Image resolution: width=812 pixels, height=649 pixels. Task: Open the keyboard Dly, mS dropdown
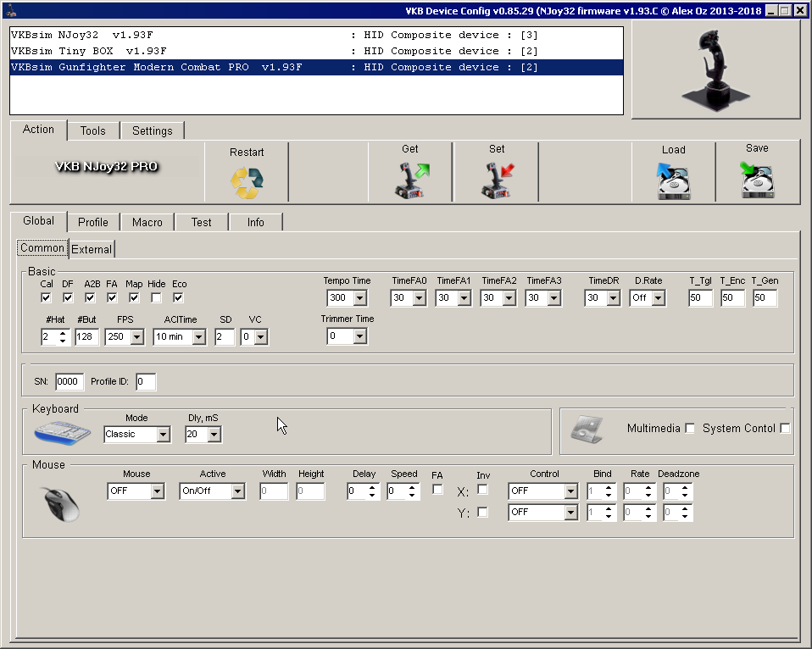pyautogui.click(x=214, y=434)
